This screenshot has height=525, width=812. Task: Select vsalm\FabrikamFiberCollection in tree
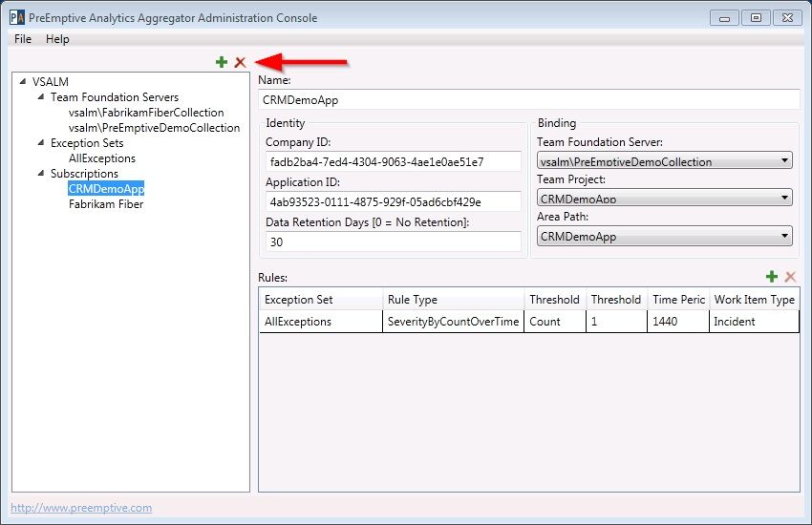tap(146, 113)
